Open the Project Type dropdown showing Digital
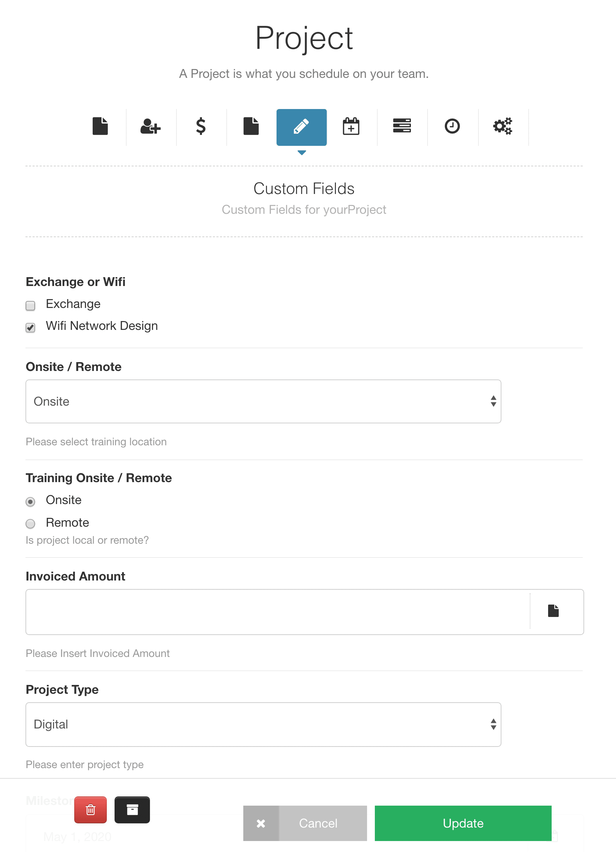Viewport: 616px width, 852px height. pos(263,724)
